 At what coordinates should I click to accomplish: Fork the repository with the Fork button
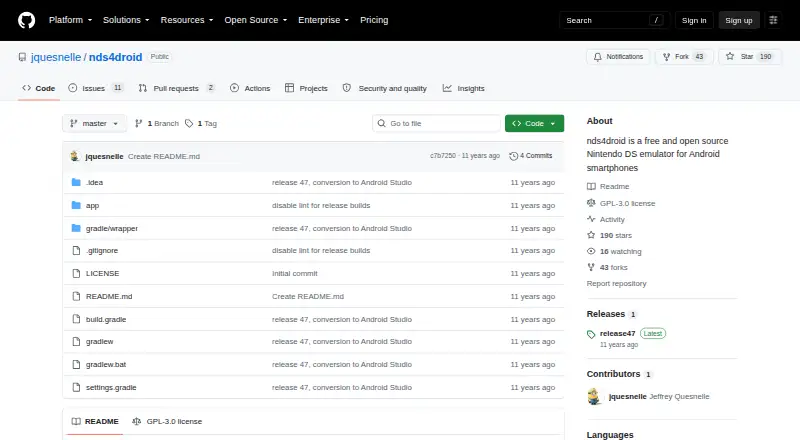click(x=684, y=57)
